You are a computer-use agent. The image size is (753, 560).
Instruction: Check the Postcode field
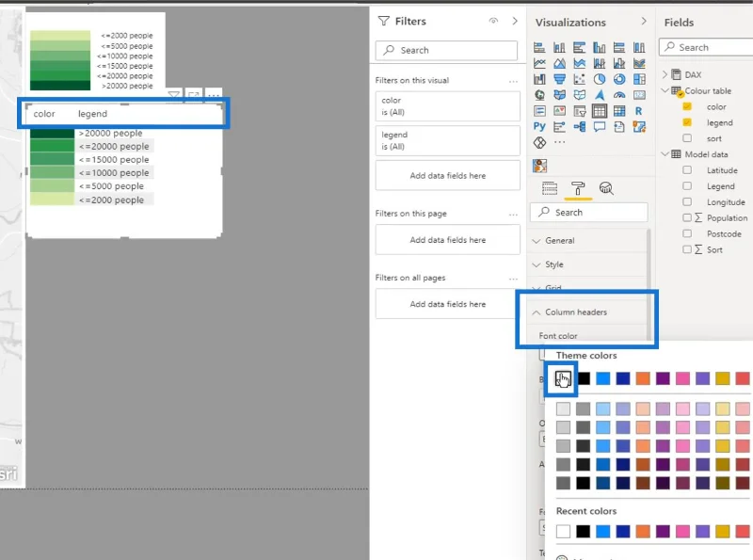pyautogui.click(x=687, y=233)
